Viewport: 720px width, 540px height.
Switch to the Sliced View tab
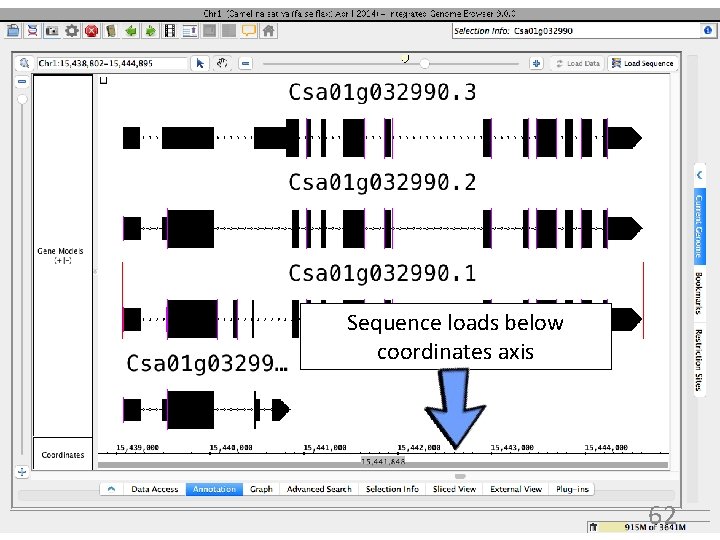[454, 489]
